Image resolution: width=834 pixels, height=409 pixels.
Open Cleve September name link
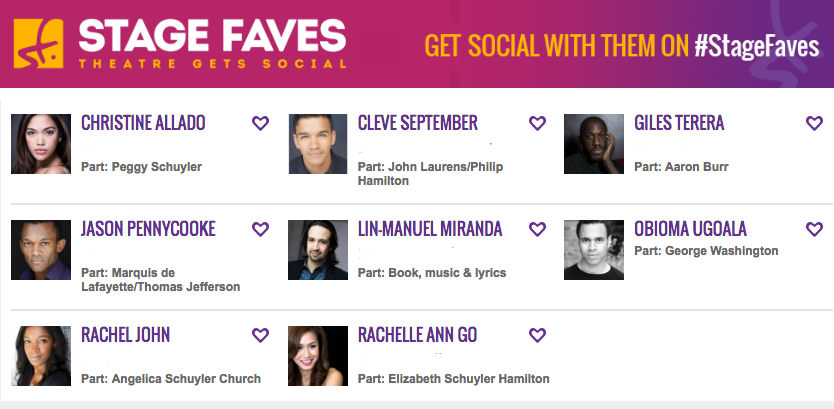pyautogui.click(x=418, y=123)
